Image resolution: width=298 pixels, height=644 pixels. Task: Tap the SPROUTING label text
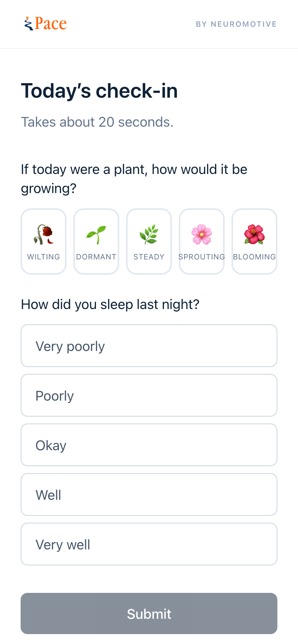pyautogui.click(x=202, y=257)
